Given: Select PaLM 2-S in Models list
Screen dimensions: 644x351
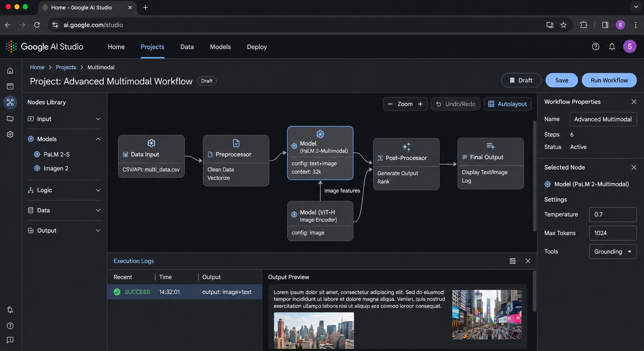Looking at the screenshot, I should (x=57, y=154).
